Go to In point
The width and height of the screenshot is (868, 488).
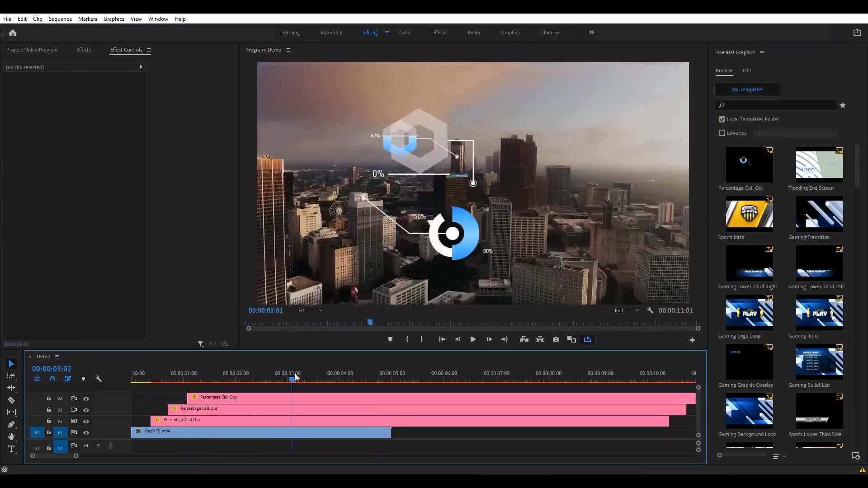(442, 339)
